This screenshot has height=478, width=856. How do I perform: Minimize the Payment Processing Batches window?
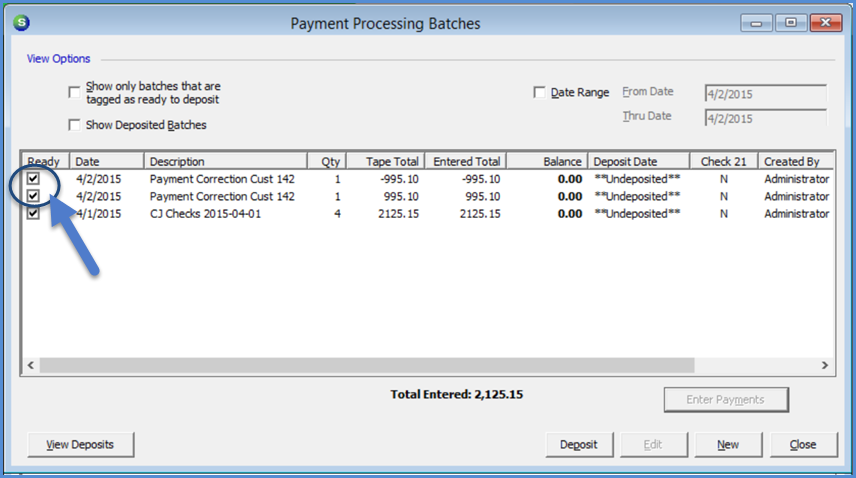(756, 23)
